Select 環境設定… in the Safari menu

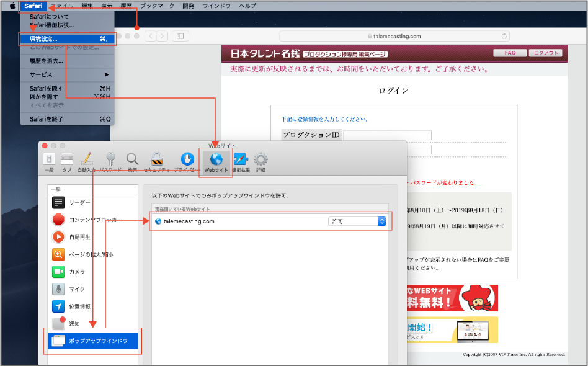pos(68,38)
